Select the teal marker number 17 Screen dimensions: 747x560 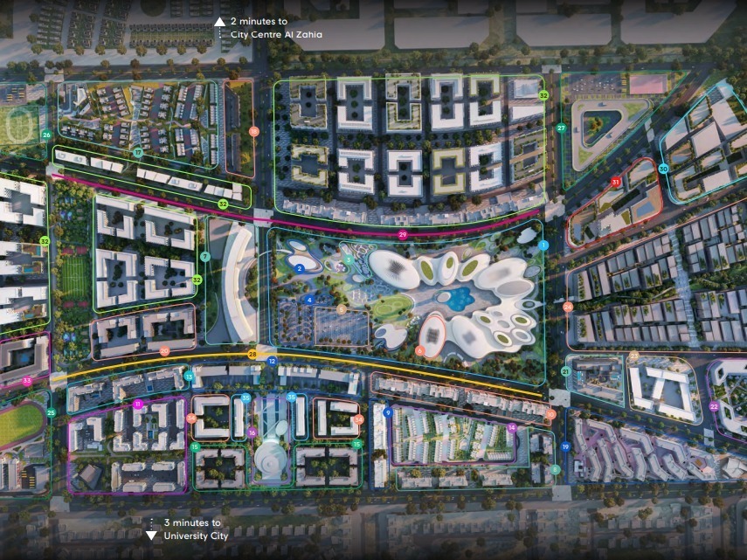click(138, 152)
